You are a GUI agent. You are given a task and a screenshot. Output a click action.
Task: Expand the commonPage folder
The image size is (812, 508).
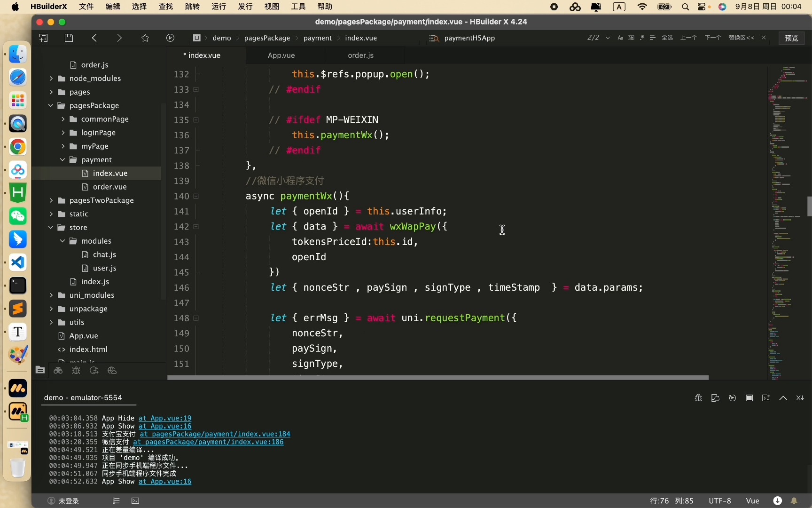[62, 119]
